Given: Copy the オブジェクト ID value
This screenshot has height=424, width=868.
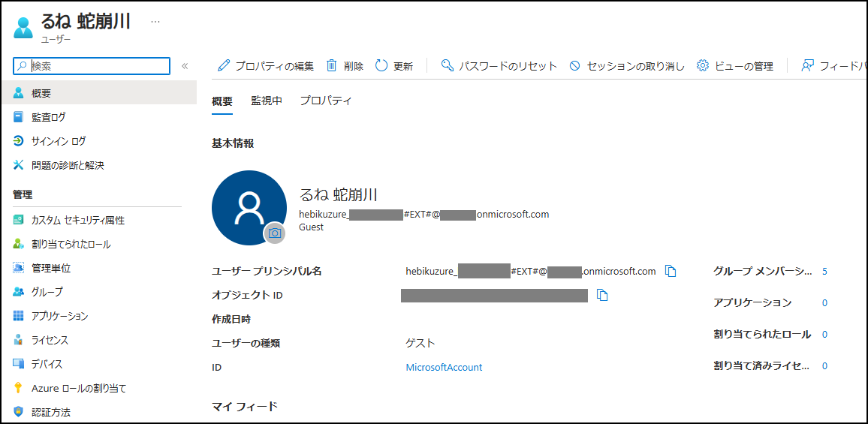Looking at the screenshot, I should pyautogui.click(x=602, y=295).
